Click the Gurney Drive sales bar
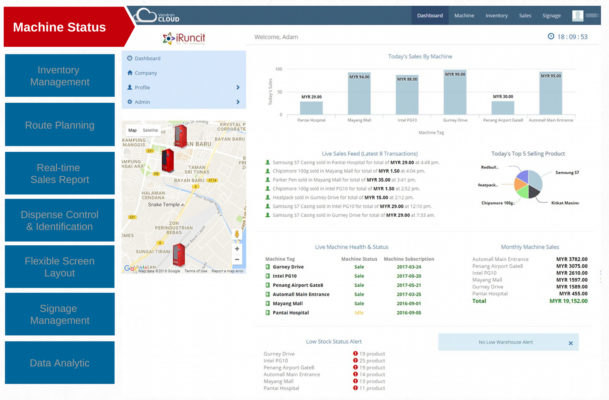 pos(455,92)
